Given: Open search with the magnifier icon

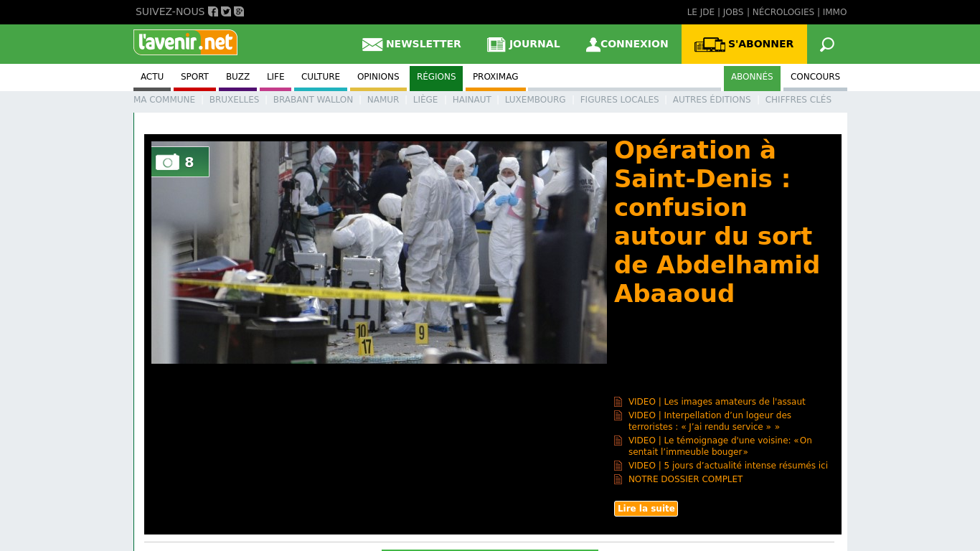Looking at the screenshot, I should pyautogui.click(x=826, y=44).
